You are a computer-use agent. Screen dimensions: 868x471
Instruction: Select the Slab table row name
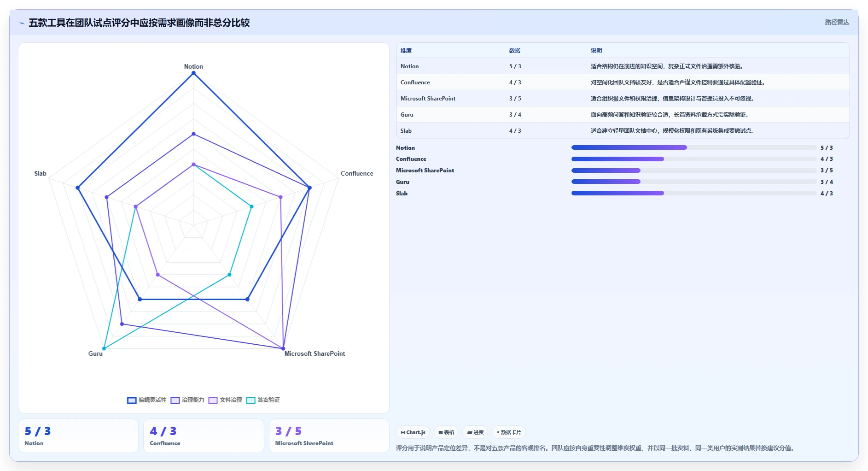pyautogui.click(x=406, y=131)
